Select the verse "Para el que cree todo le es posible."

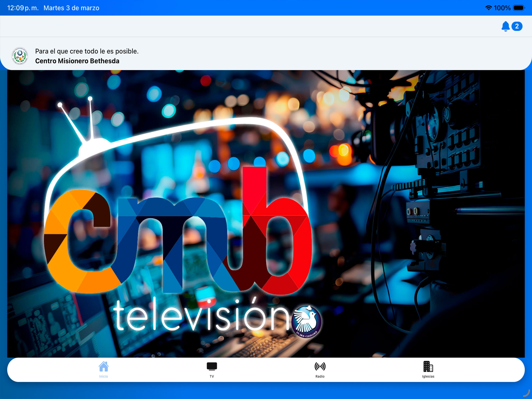pyautogui.click(x=87, y=51)
